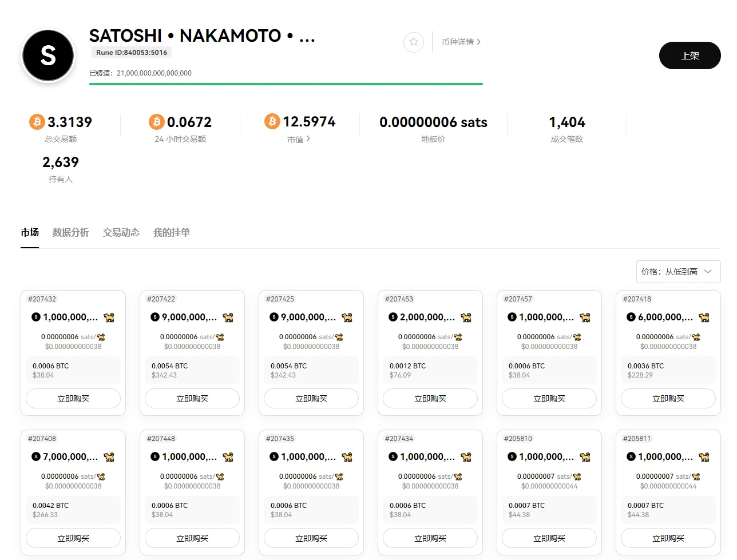Open the 我的挂单 tab
The width and height of the screenshot is (737, 560).
171,232
